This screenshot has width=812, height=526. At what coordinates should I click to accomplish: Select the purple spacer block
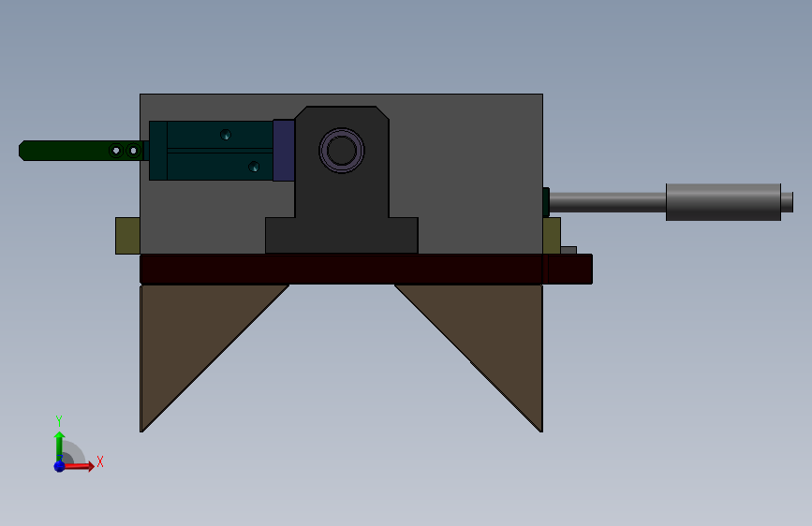pyautogui.click(x=284, y=151)
